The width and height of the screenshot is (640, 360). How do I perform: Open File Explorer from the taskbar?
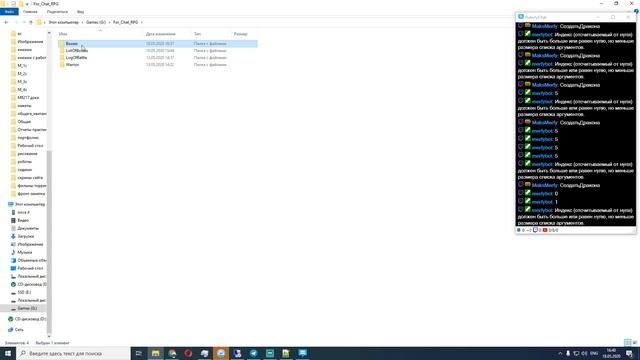point(156,353)
